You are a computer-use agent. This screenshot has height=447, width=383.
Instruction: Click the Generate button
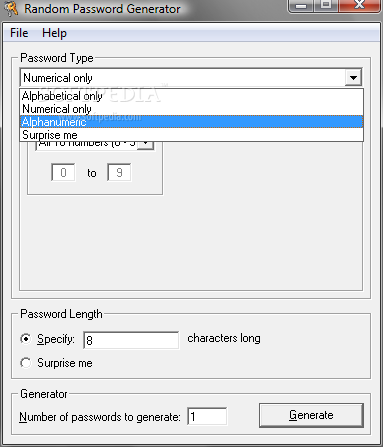click(311, 415)
